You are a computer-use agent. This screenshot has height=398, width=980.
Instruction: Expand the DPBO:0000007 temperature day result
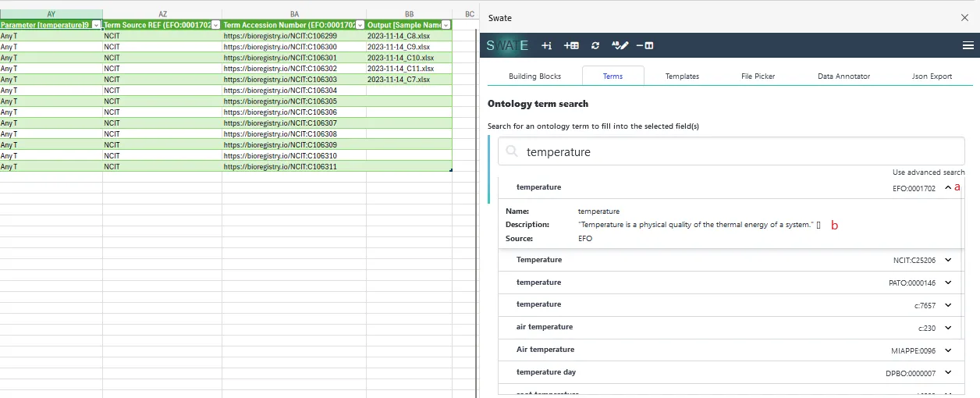948,373
